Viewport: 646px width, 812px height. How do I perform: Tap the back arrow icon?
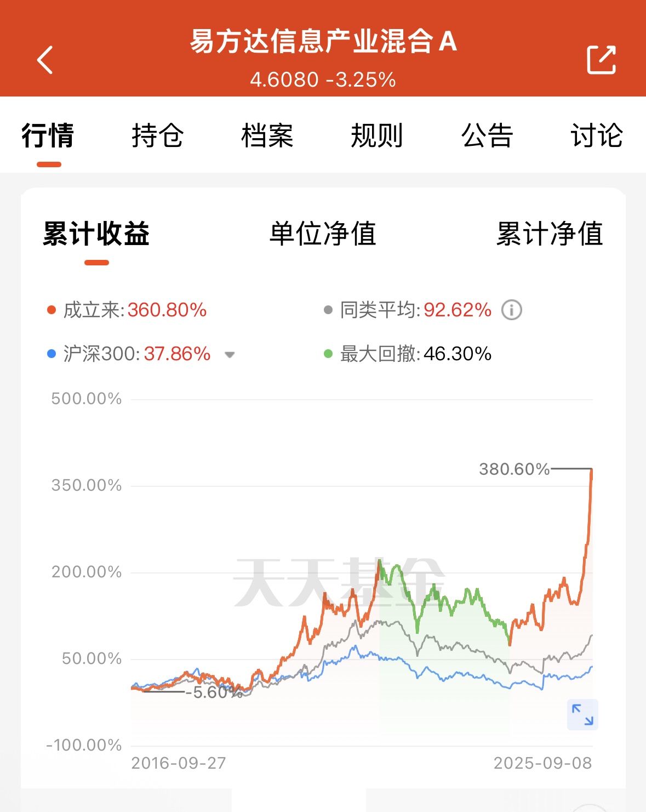click(45, 59)
